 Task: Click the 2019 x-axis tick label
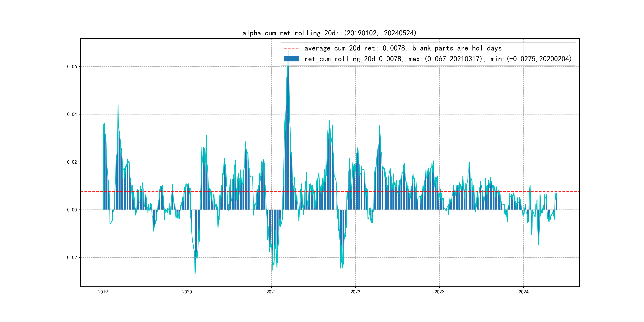[103, 292]
